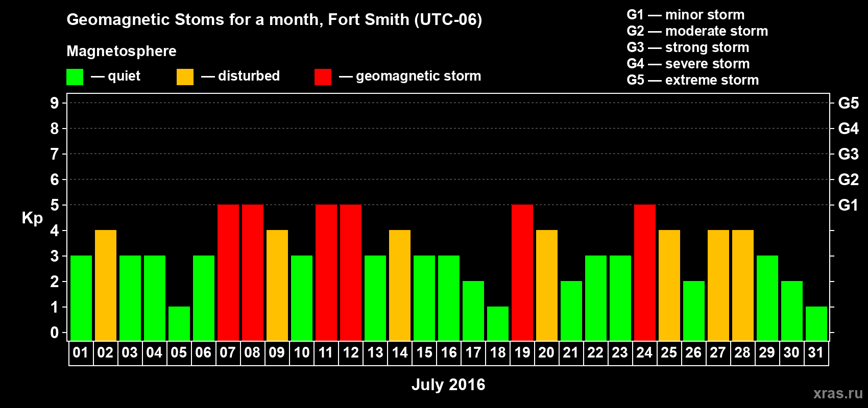Screen dimensions: 868x408
Task: Click the date label 06 on the axis
Action: pyautogui.click(x=203, y=353)
